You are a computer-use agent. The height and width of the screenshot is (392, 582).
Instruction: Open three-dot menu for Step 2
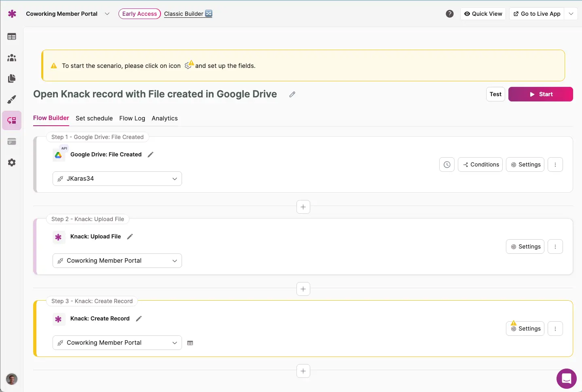[555, 247]
